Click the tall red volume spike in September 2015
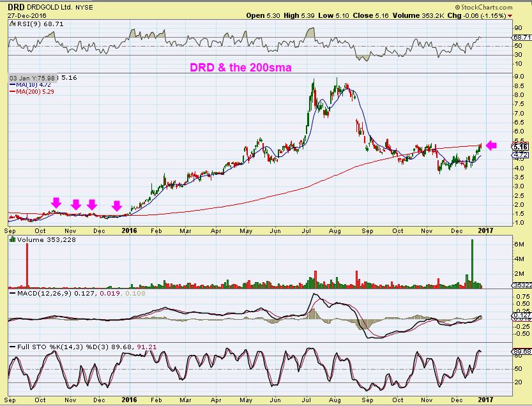This screenshot has height=406, width=532. click(27, 265)
